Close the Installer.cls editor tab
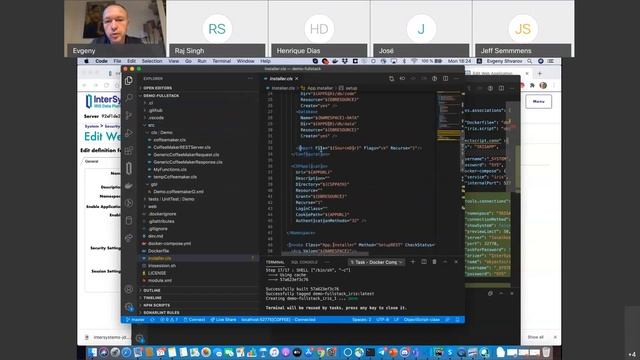The image size is (640, 360). point(297,78)
